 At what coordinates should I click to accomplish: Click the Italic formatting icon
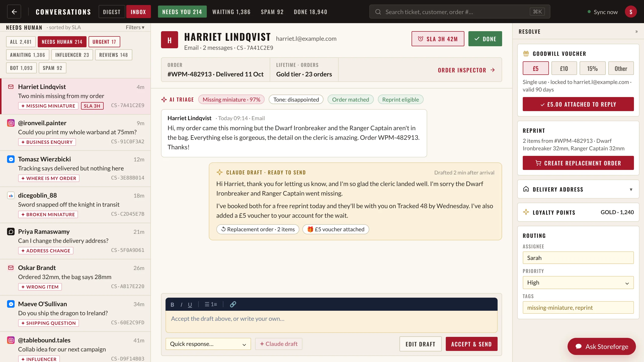coord(181,304)
